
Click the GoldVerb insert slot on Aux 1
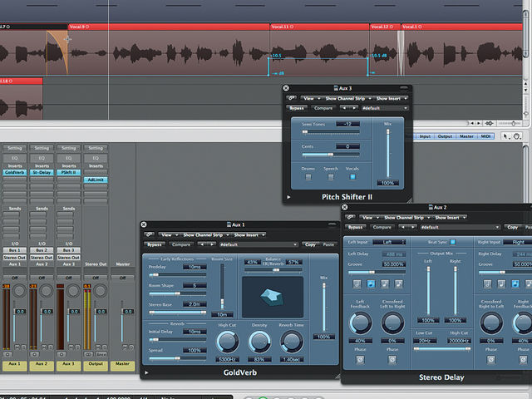15,172
